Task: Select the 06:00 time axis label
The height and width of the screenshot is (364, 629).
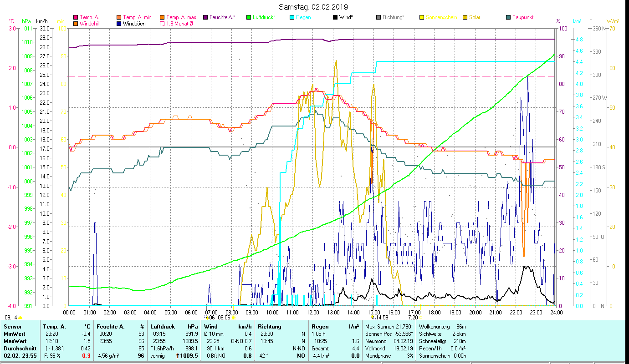Action: pos(191,313)
